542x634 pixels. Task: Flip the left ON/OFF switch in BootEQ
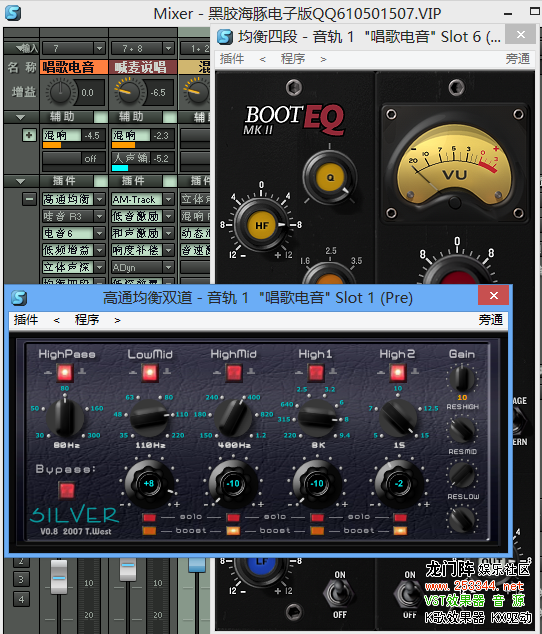tap(339, 594)
